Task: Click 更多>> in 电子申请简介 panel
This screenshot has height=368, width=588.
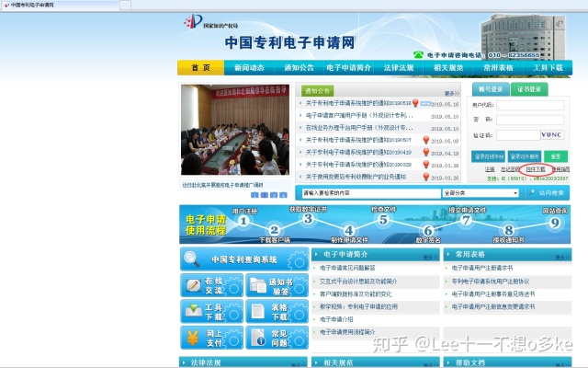Action: coord(431,258)
